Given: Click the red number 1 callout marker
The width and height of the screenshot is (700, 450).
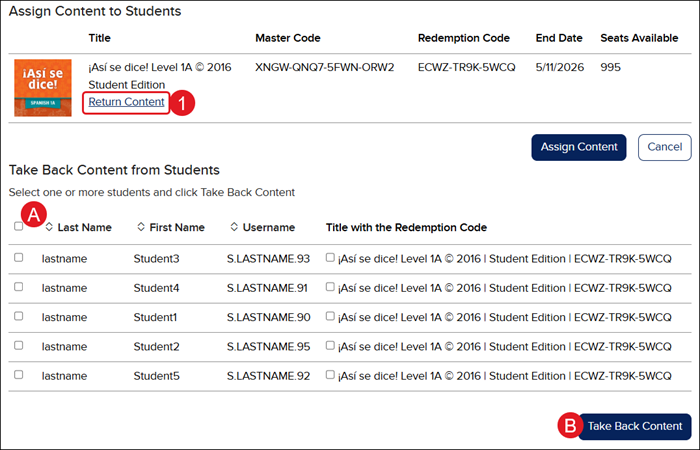Looking at the screenshot, I should point(181,103).
